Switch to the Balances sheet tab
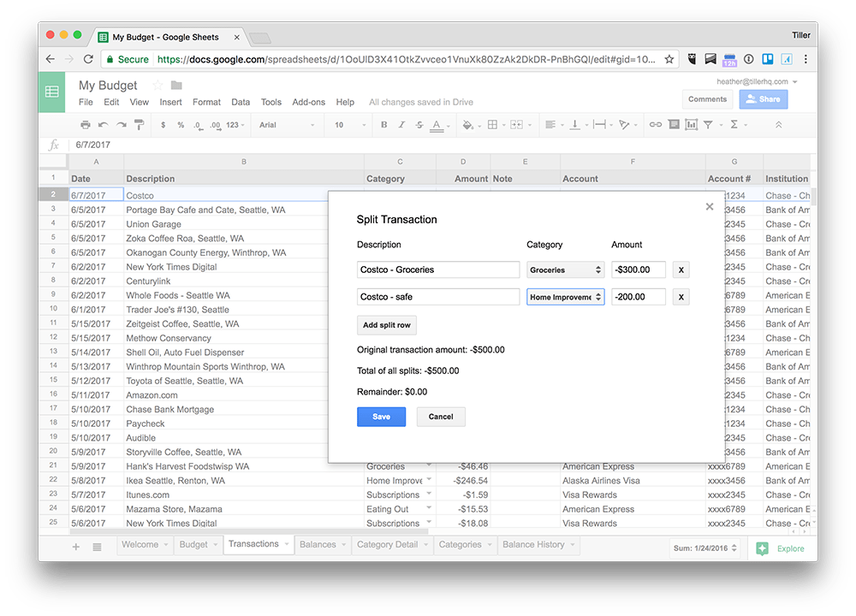Viewport: 856px width, 616px height. (x=322, y=544)
